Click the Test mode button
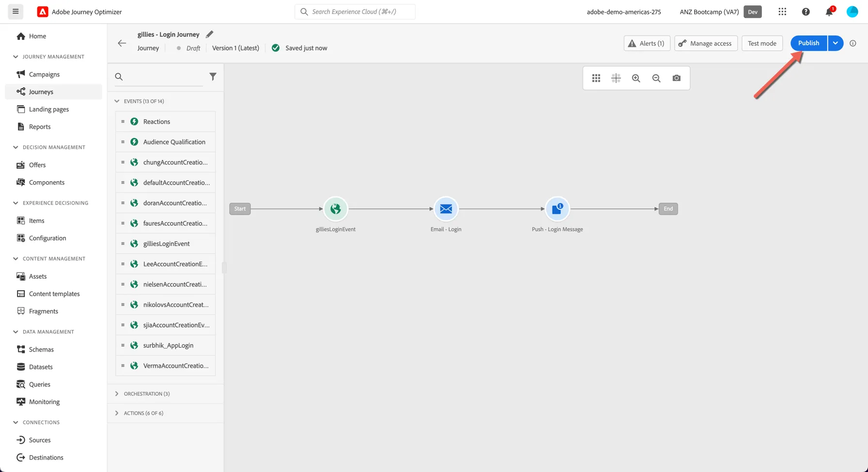868x472 pixels. click(x=762, y=43)
